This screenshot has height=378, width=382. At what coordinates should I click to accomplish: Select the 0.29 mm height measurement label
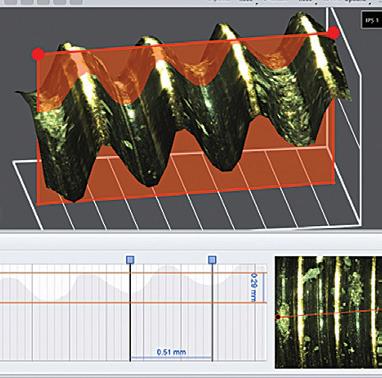254,287
